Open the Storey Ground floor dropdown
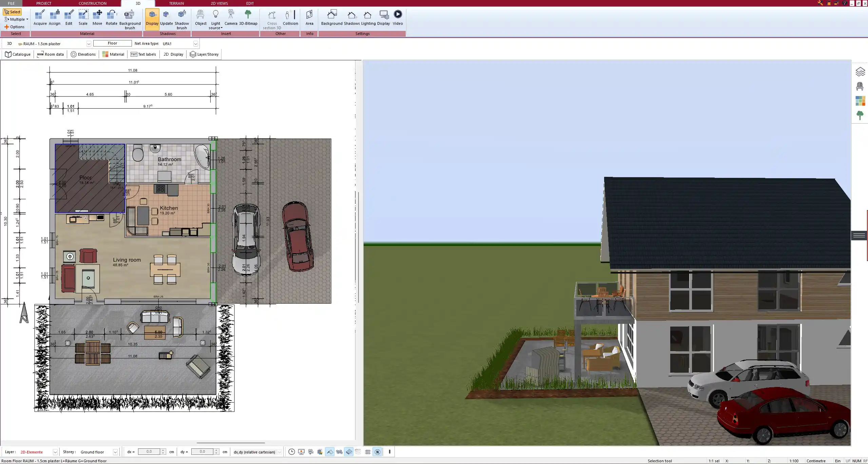868x464 pixels. pyautogui.click(x=115, y=452)
